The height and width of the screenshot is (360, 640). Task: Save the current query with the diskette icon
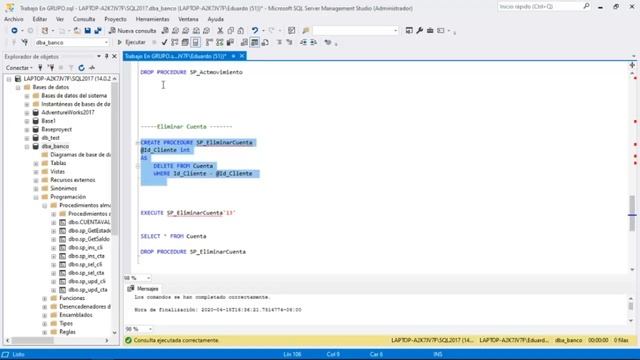(87, 31)
